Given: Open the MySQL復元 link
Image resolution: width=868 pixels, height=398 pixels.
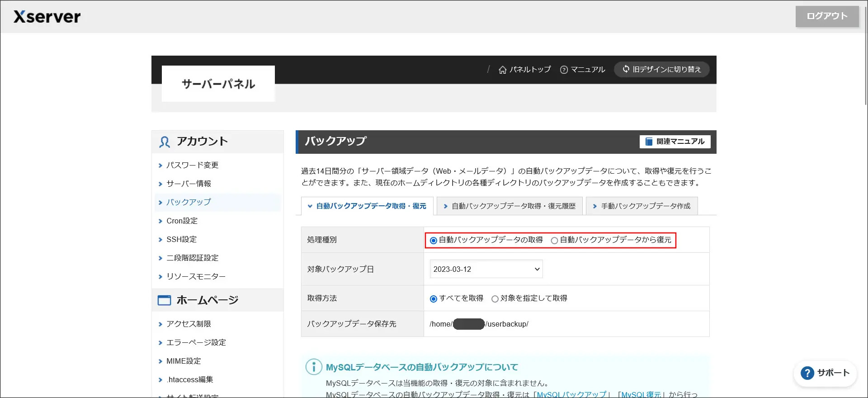Looking at the screenshot, I should pyautogui.click(x=641, y=394).
